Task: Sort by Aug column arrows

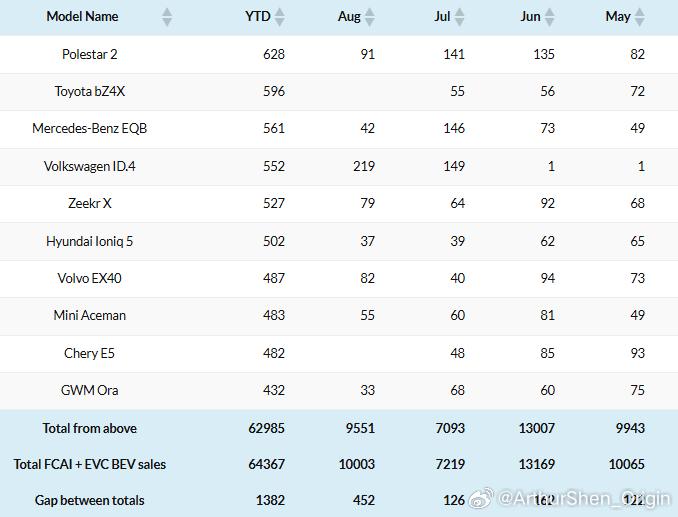Action: click(370, 17)
